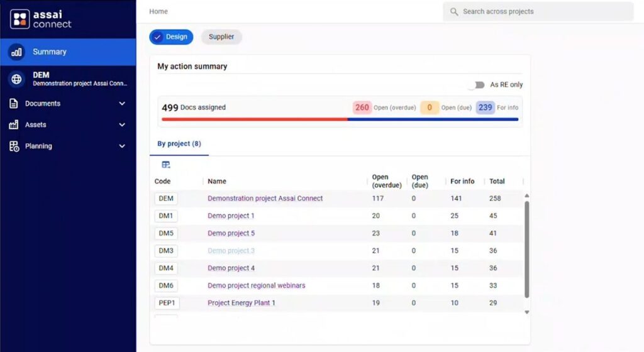Click the Assets icon in sidebar
Screen dimensions: 644x352
pyautogui.click(x=14, y=125)
